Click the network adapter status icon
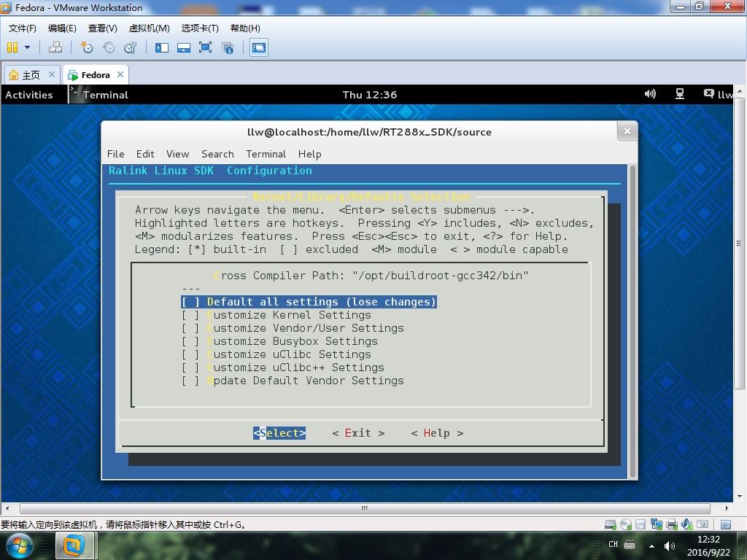747x560 pixels. pos(656,525)
